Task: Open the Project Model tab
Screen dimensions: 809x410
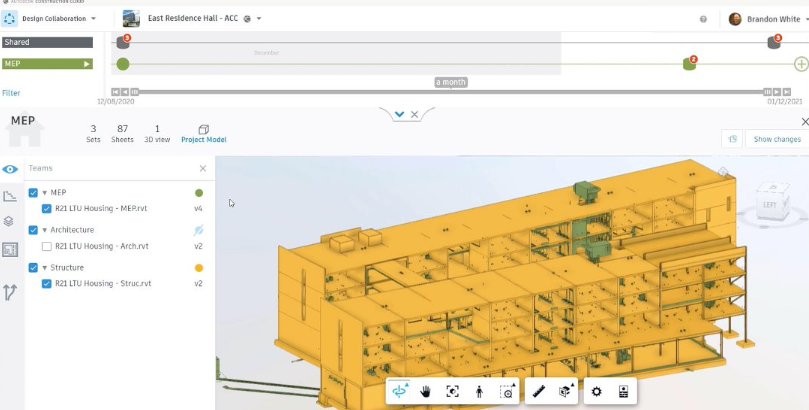Action: click(204, 134)
